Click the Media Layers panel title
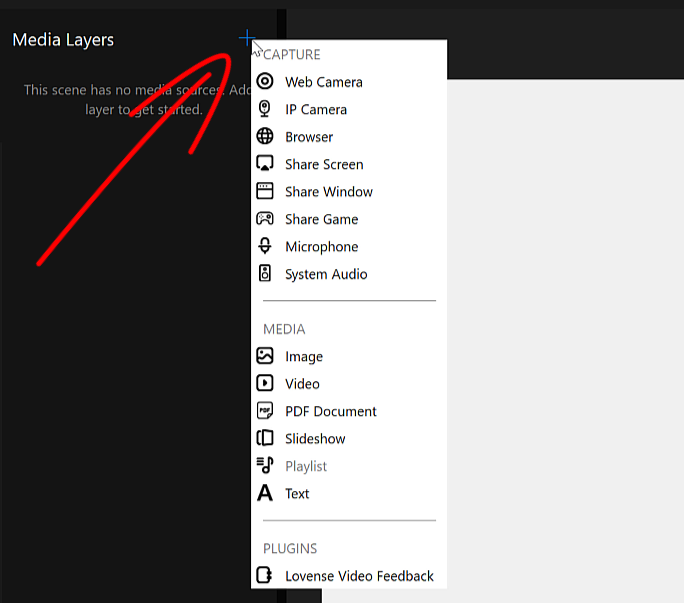The width and height of the screenshot is (684, 603). [63, 40]
